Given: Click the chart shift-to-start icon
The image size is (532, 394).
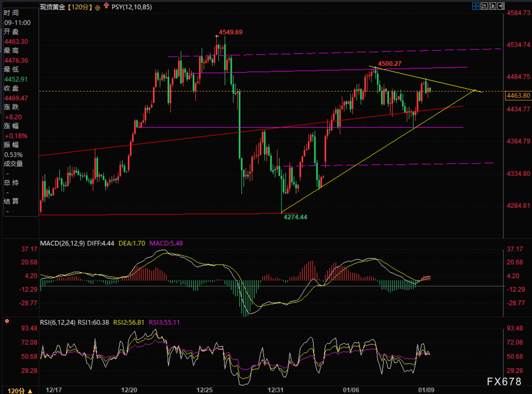Looking at the screenshot, I should point(484,6).
